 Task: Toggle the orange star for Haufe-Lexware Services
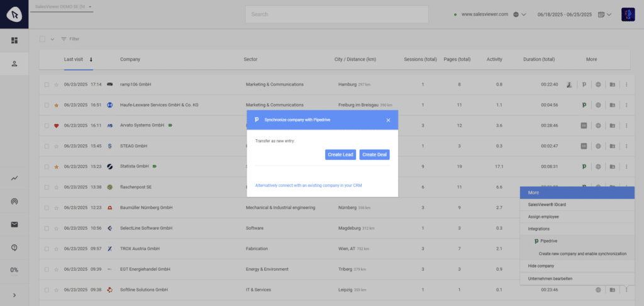[x=56, y=105]
